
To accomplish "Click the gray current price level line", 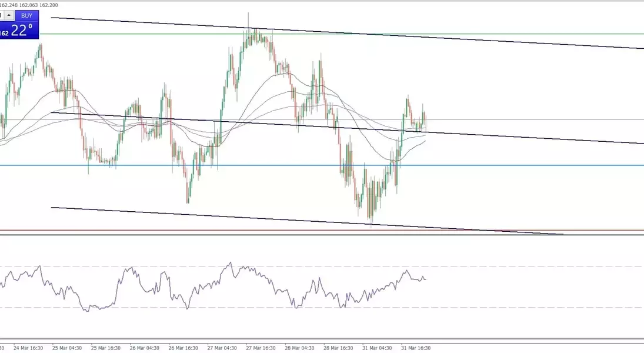I will tap(529, 120).
